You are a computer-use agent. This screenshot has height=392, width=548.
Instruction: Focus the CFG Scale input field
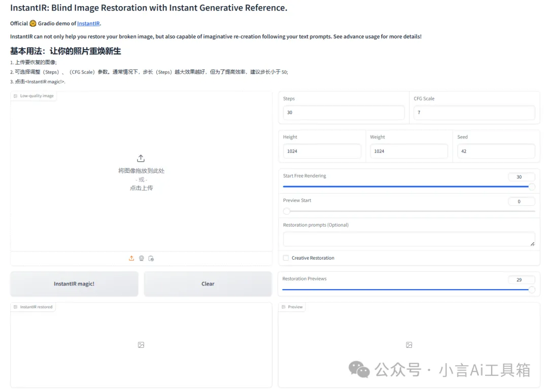[474, 113]
